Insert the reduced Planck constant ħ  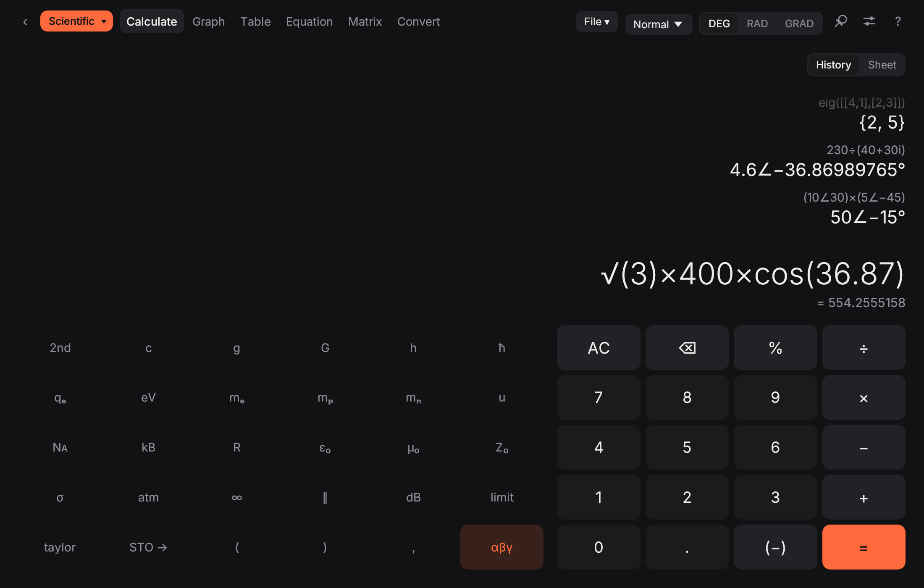click(502, 348)
